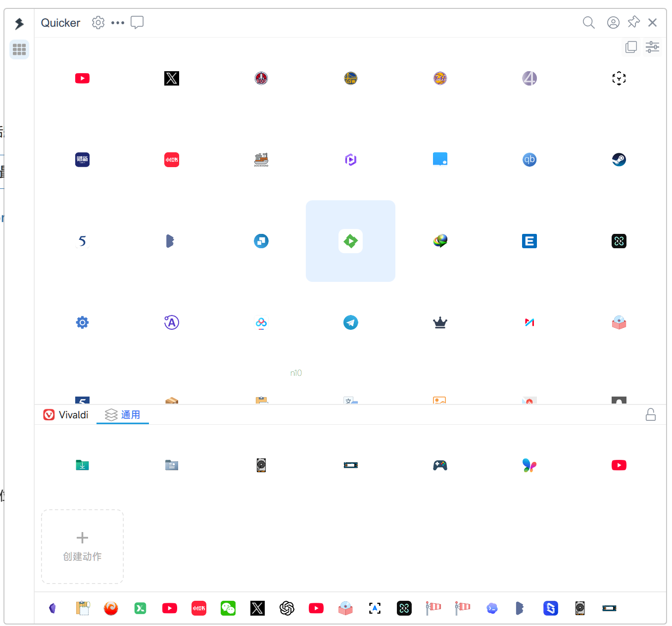This screenshot has width=672, height=626.
Task: Click the purple number 4 icon
Action: pos(529,78)
